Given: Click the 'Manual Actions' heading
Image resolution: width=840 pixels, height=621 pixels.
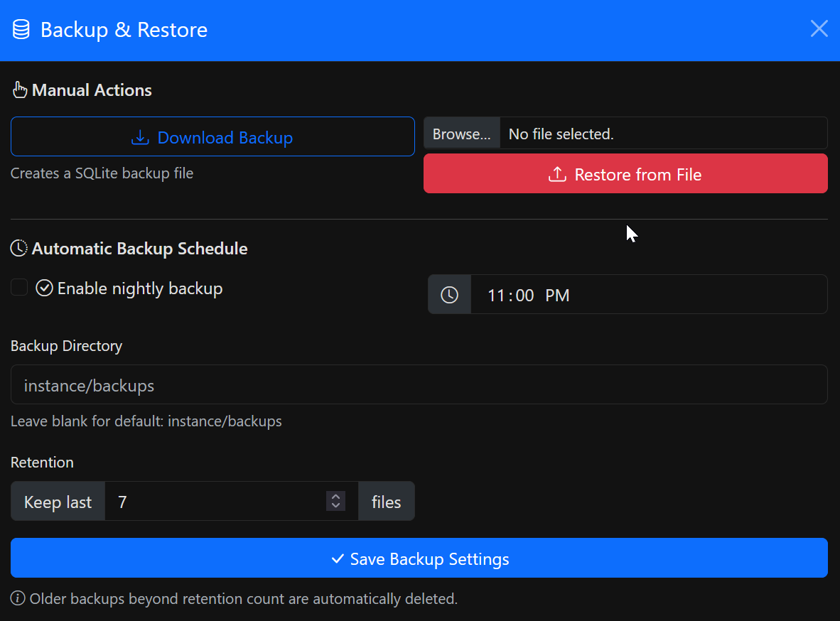Looking at the screenshot, I should coord(92,90).
